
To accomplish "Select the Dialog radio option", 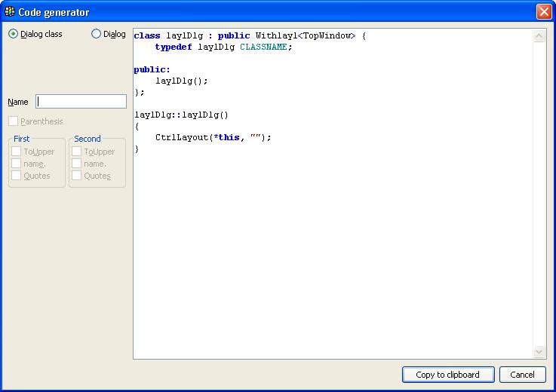I will (96, 34).
